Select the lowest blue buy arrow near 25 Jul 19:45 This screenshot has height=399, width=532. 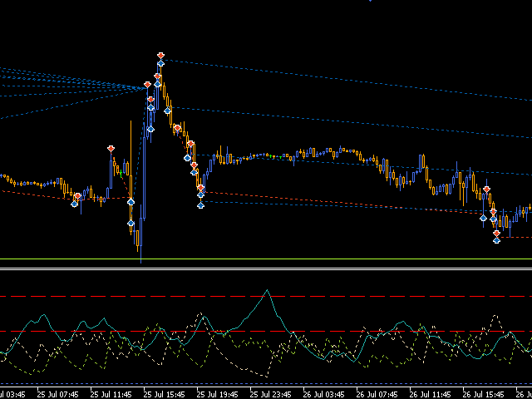200,205
